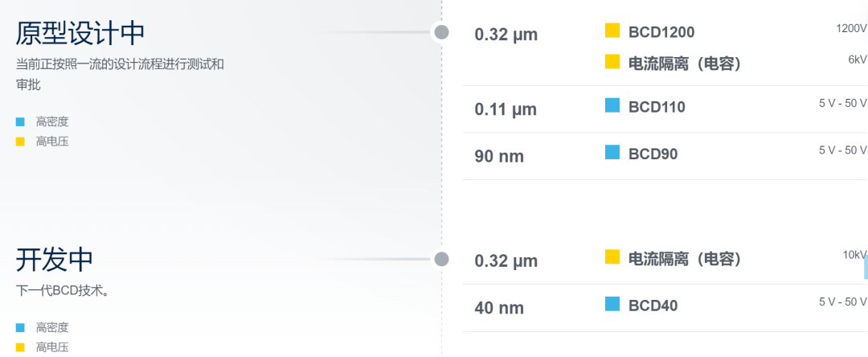The height and width of the screenshot is (357, 868).
Task: Click the 40 nm node label
Action: 499,307
